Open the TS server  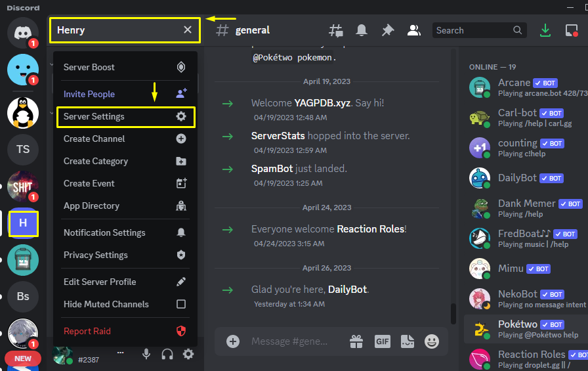click(23, 149)
